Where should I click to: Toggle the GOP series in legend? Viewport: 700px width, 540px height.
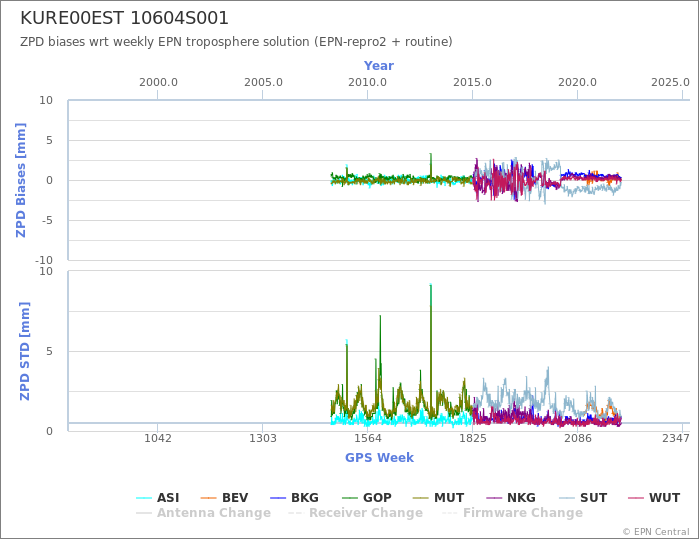point(367,498)
